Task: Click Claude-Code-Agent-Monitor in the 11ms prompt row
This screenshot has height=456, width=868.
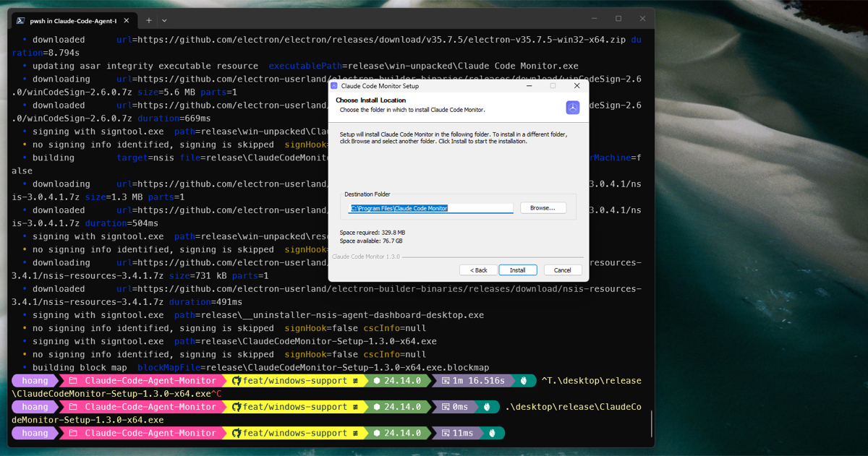Action: (x=150, y=433)
